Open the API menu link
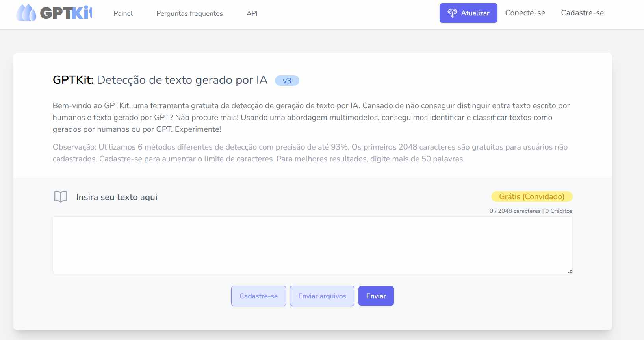Viewport: 644px width, 340px height. [x=252, y=13]
